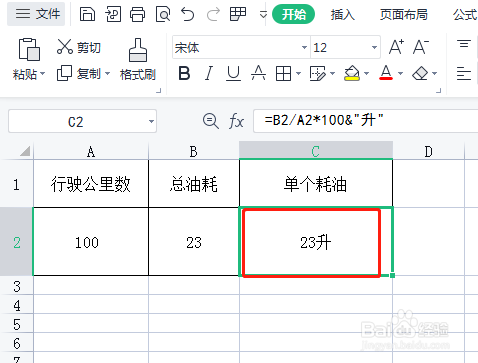This screenshot has width=478, height=363.
Task: Click the select all corner triangle
Action: pyautogui.click(x=25, y=151)
